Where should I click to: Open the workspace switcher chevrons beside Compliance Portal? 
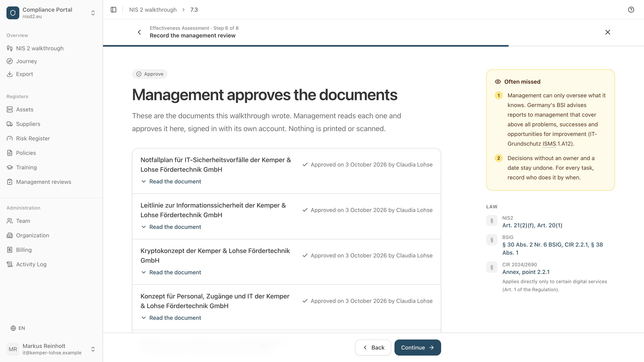point(93,13)
